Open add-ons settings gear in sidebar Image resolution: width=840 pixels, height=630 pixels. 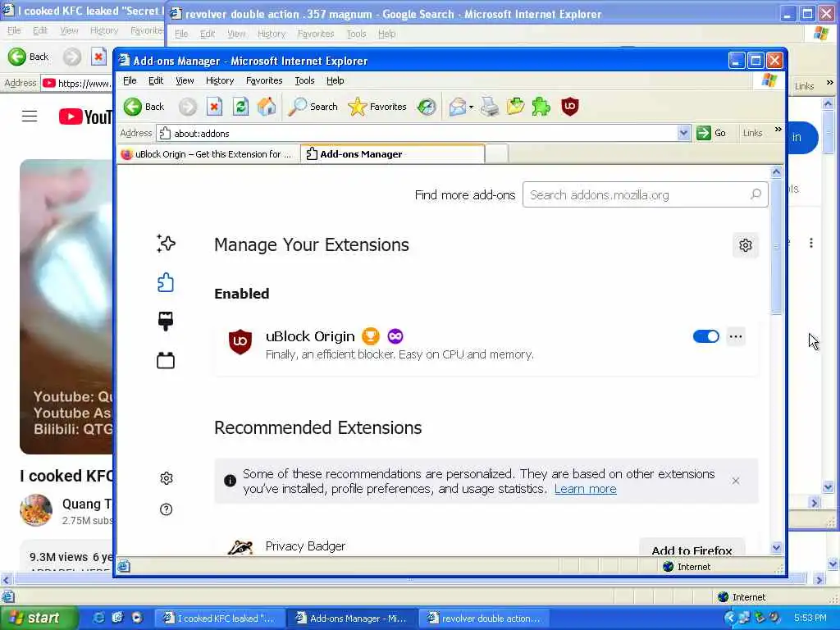pos(166,478)
